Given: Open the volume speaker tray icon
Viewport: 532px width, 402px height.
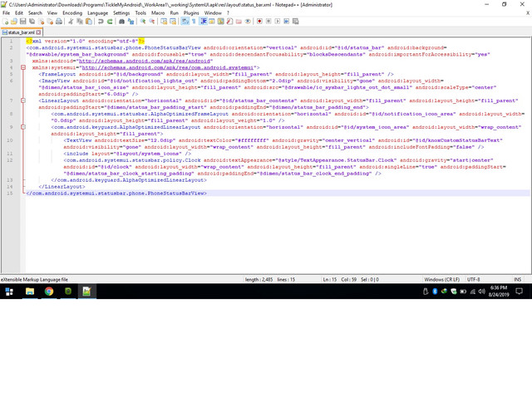Looking at the screenshot, I should [481, 292].
